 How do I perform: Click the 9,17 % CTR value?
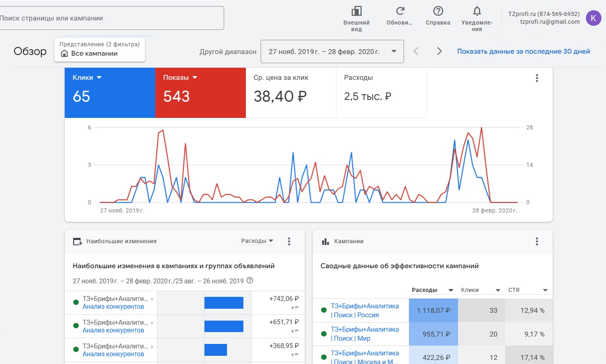[534, 334]
